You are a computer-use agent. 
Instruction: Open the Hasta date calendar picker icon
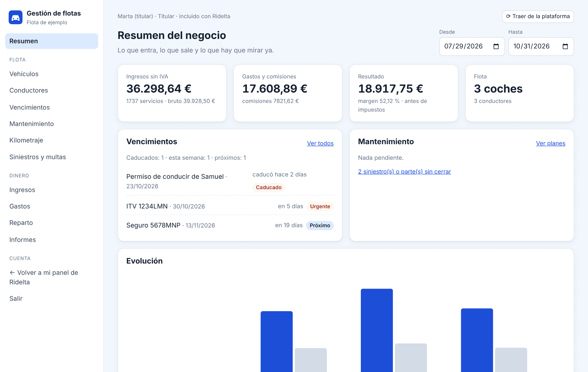pos(565,46)
